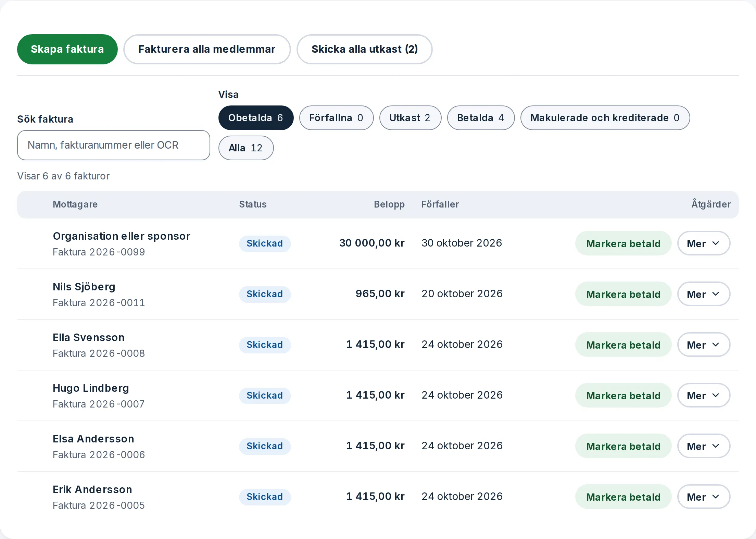Image resolution: width=756 pixels, height=539 pixels.
Task: Click Fakturera alla medlemmar
Action: pos(207,49)
